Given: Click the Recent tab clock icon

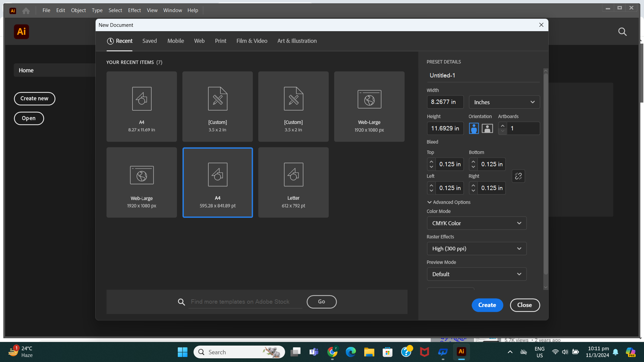Looking at the screenshot, I should (x=110, y=41).
